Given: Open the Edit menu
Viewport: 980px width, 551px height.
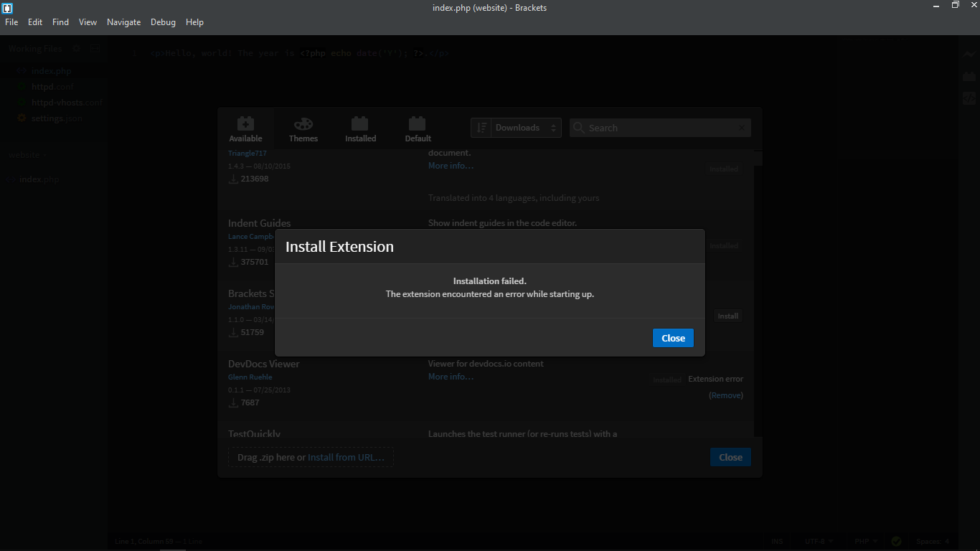Looking at the screenshot, I should 35,22.
